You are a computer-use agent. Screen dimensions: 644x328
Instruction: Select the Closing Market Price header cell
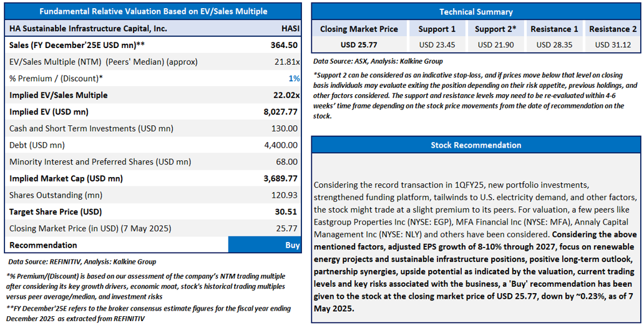point(359,29)
